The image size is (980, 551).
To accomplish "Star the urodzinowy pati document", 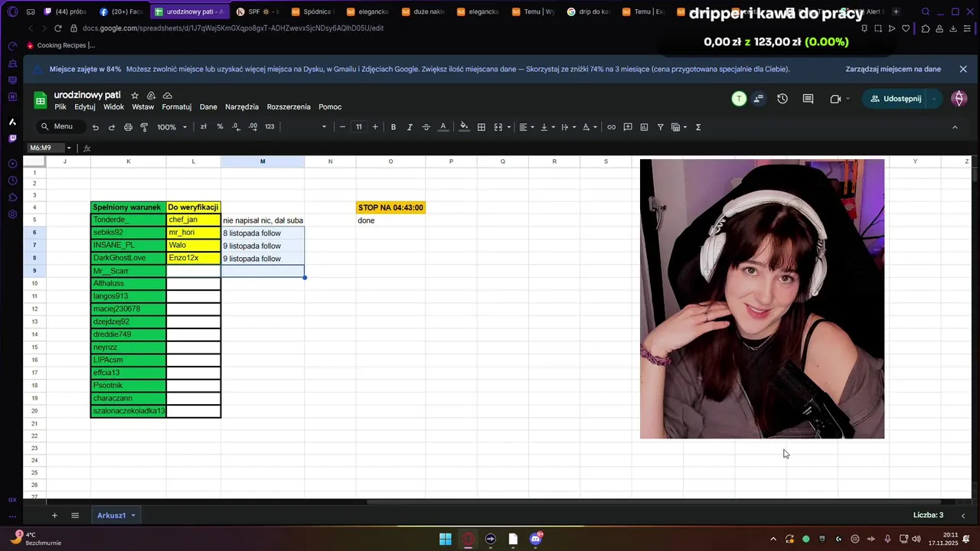I will click(x=135, y=96).
